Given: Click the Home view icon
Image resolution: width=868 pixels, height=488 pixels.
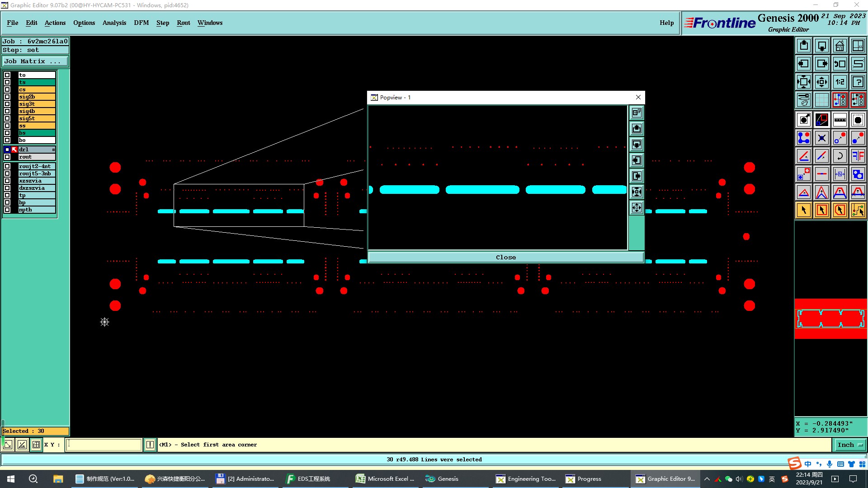Looking at the screenshot, I should [x=840, y=46].
